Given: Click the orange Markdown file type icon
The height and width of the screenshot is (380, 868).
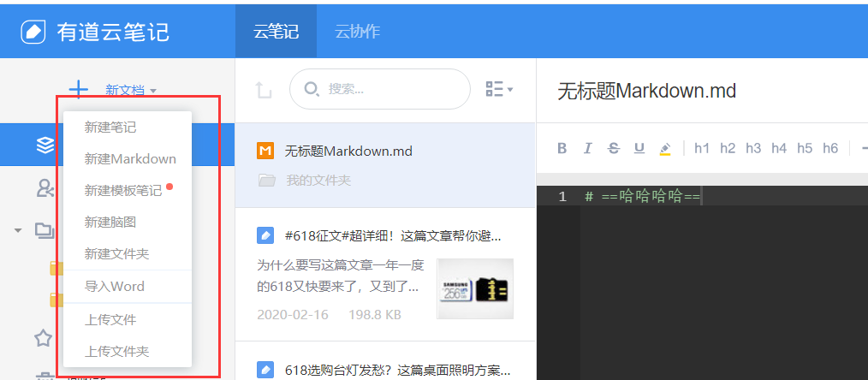Looking at the screenshot, I should [265, 151].
